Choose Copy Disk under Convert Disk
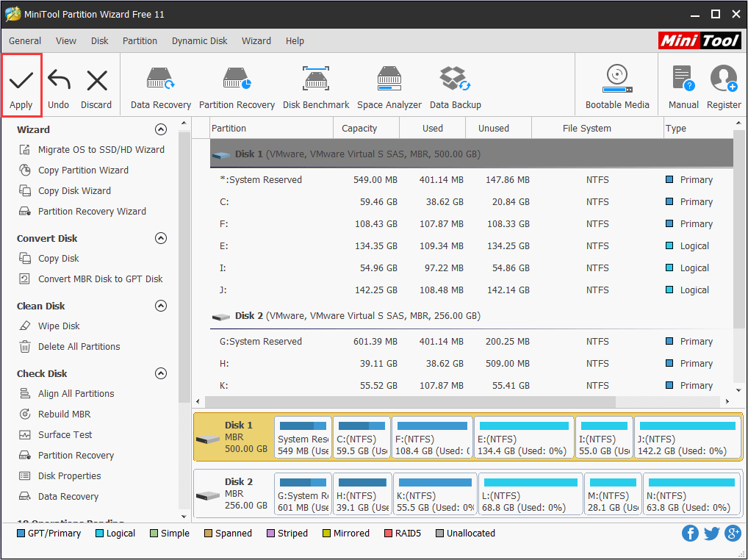 tap(48, 259)
